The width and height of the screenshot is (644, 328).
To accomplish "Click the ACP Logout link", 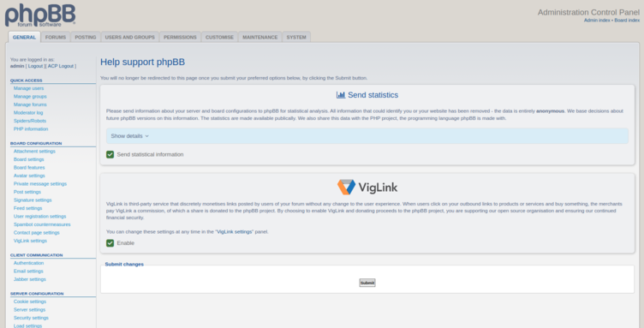I will pos(60,66).
